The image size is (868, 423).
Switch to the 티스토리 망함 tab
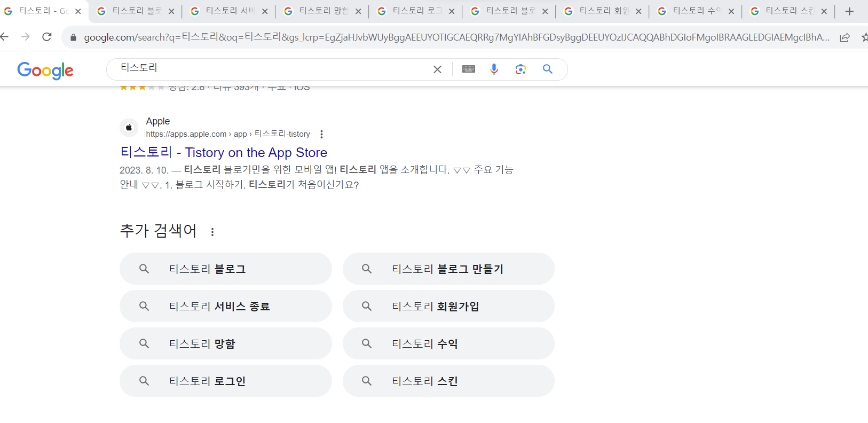tap(323, 11)
